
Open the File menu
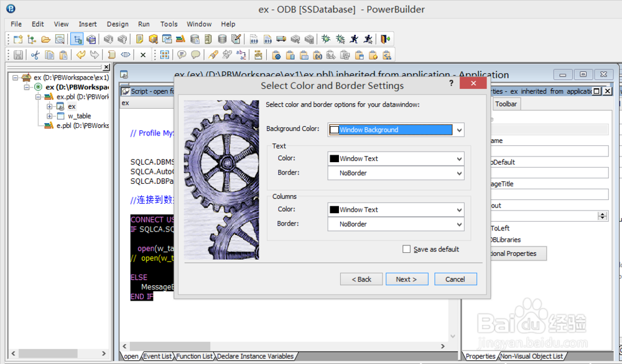16,24
